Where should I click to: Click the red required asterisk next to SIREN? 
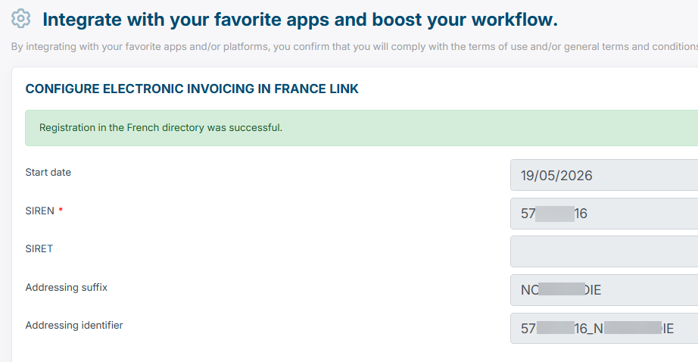point(61,209)
